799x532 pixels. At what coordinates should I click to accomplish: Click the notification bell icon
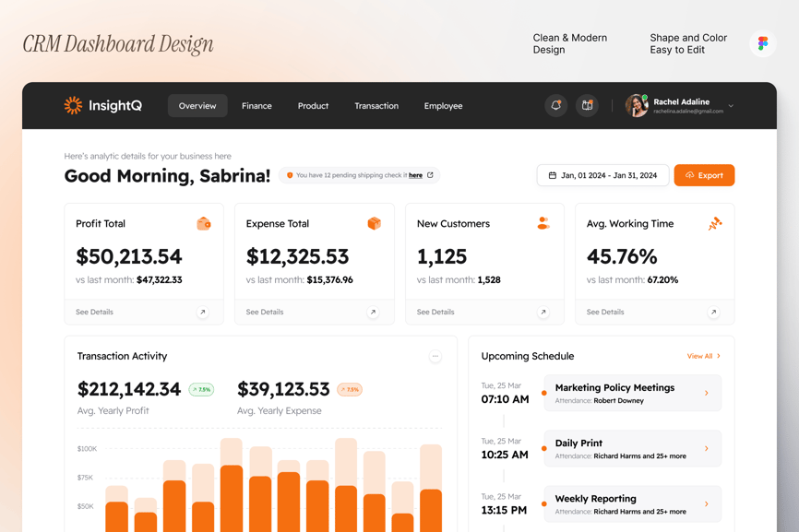point(555,106)
